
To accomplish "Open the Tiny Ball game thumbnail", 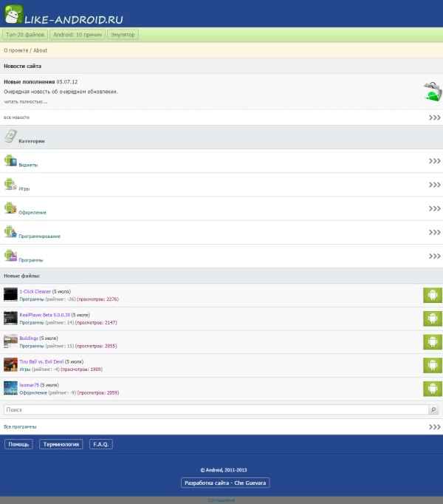I will pyautogui.click(x=10, y=365).
